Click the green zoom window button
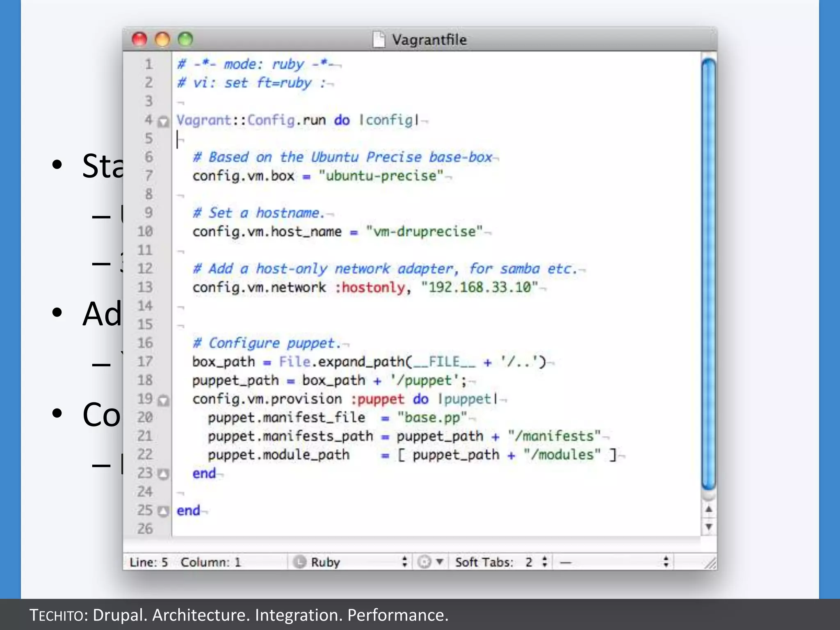Screen dimensions: 840x630 tap(185, 39)
